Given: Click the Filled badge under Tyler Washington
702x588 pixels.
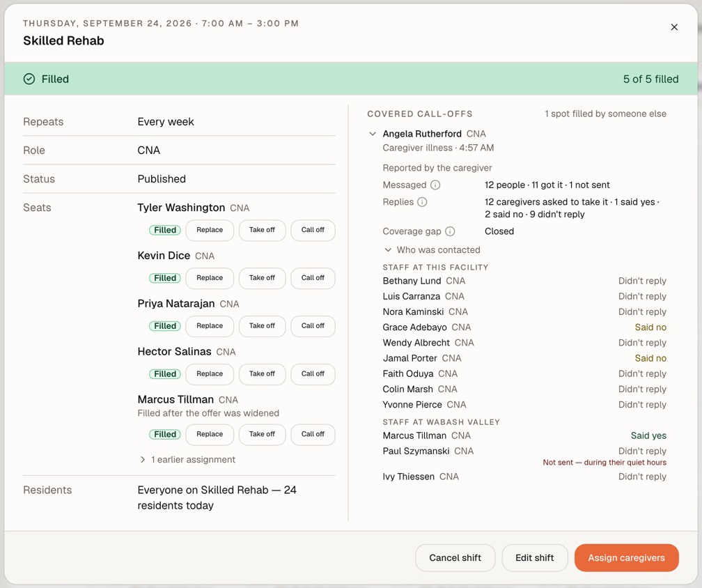Looking at the screenshot, I should coord(165,230).
